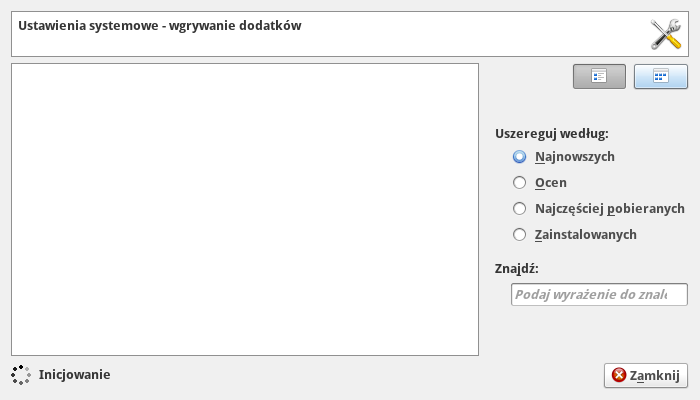Switch to the details list view mode
Viewport: 700px width, 400px height.
599,76
